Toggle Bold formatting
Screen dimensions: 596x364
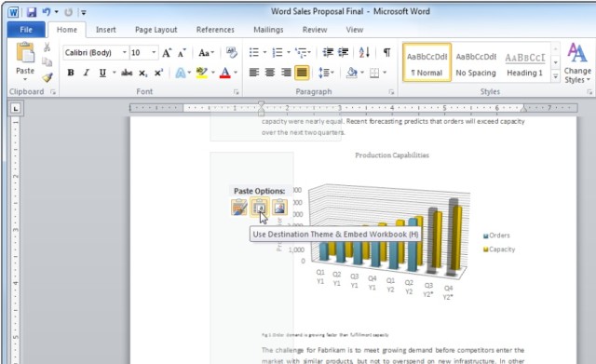(71, 73)
